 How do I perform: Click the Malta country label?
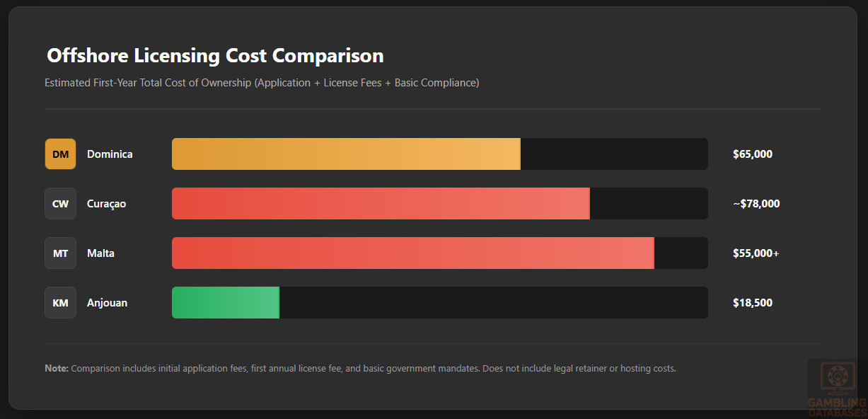click(x=100, y=253)
